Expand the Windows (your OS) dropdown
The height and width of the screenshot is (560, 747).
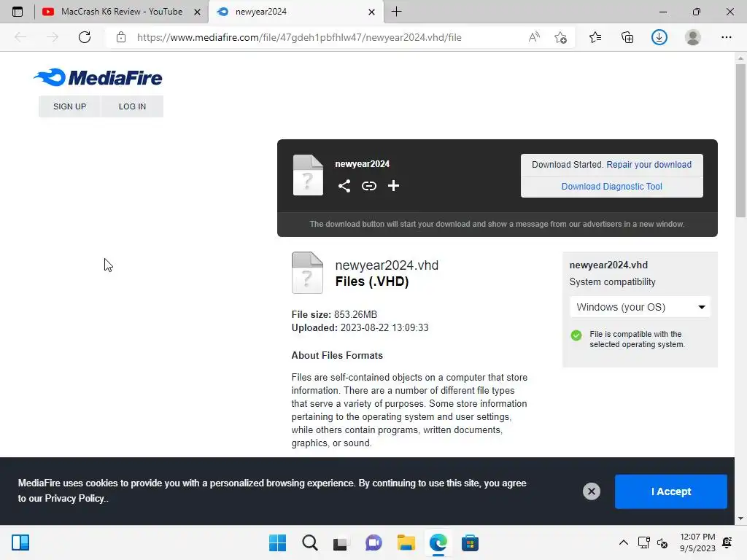click(640, 307)
